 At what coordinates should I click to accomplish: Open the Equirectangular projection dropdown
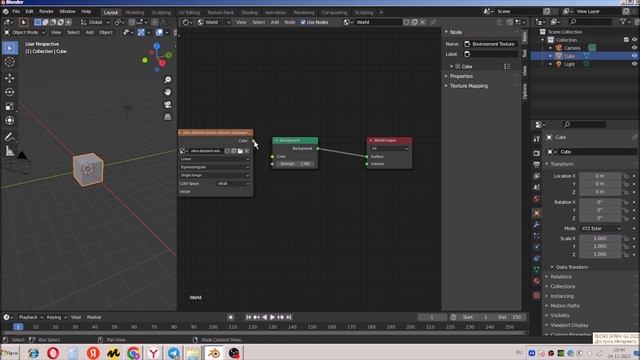(215, 167)
